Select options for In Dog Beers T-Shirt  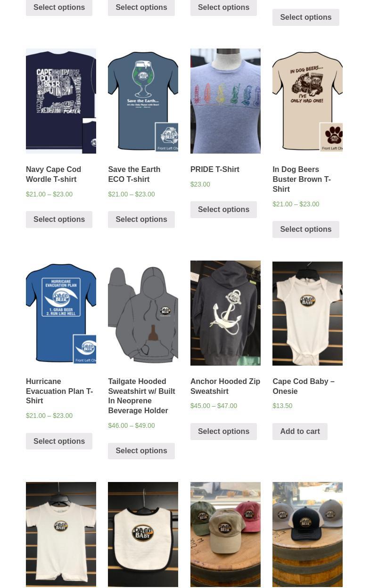[x=306, y=229]
